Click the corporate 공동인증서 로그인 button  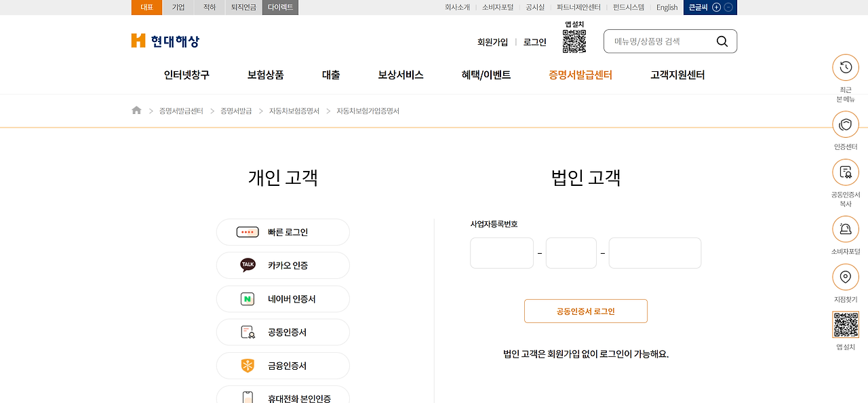tap(586, 311)
